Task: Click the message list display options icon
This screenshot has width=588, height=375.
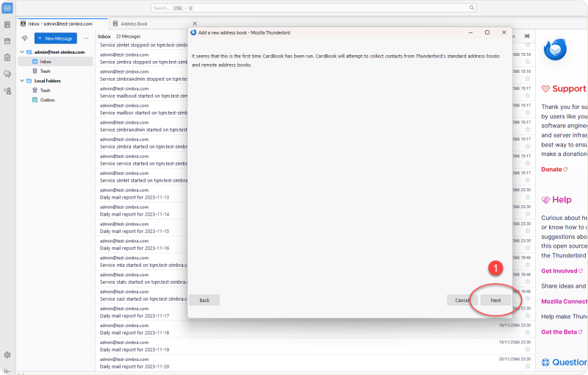Action: click(x=527, y=36)
